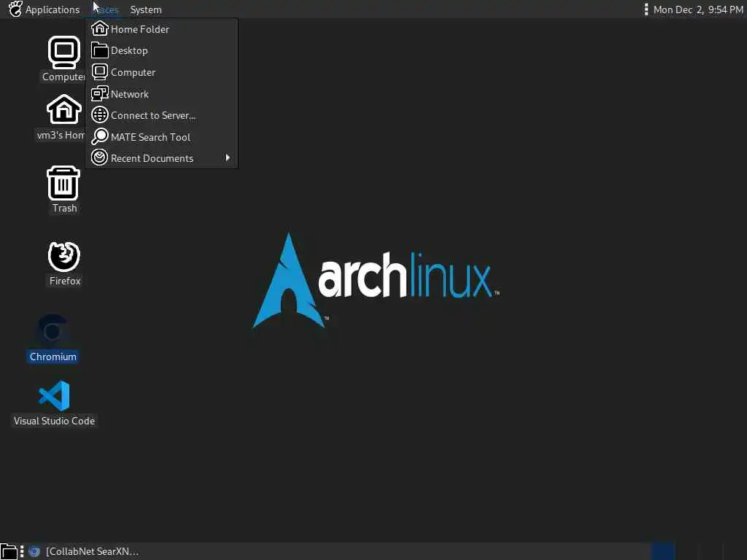This screenshot has width=747, height=560.
Task: Expand the Recent Documents submenu arrow
Action: coord(228,157)
